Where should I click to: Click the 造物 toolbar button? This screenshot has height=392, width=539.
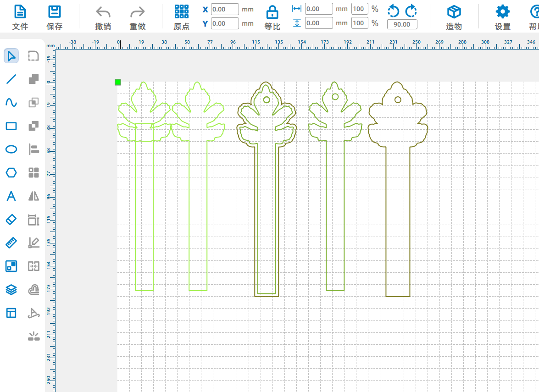454,17
